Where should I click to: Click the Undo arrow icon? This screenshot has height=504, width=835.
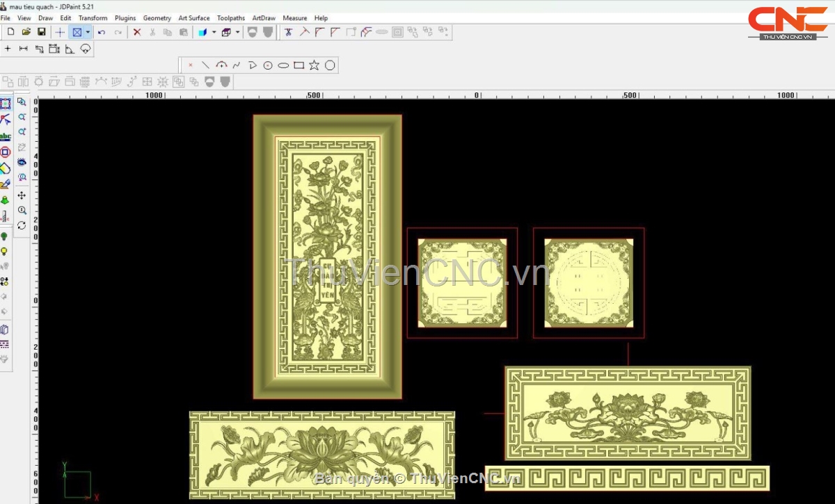pyautogui.click(x=102, y=32)
